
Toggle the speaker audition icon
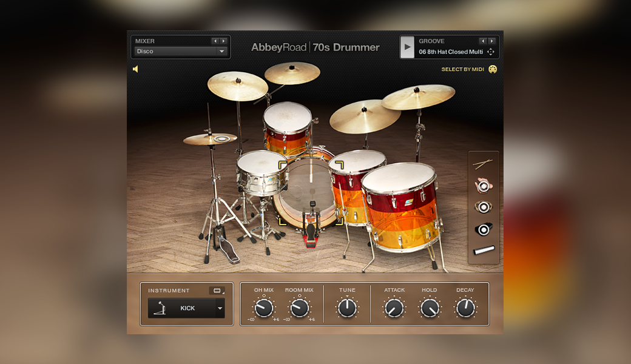(x=136, y=69)
